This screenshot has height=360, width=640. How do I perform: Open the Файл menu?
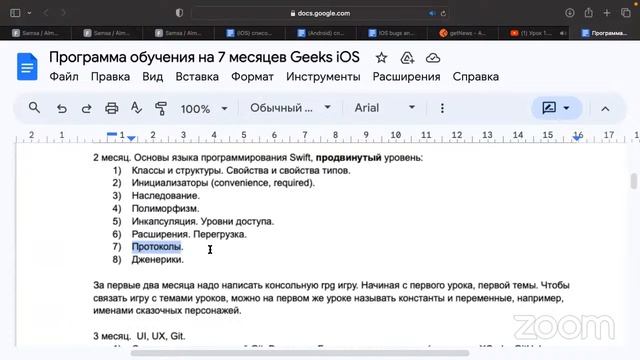click(64, 77)
